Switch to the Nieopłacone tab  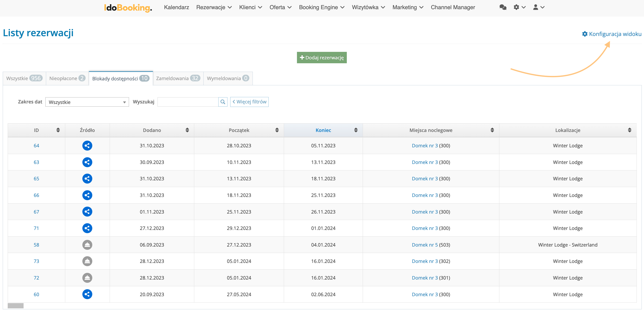click(67, 78)
